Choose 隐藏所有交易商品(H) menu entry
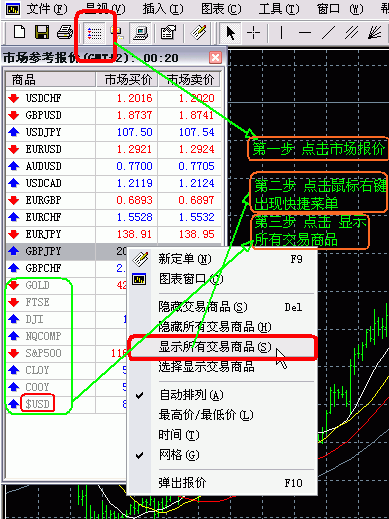Viewport: 389px width, 519px height. click(222, 327)
